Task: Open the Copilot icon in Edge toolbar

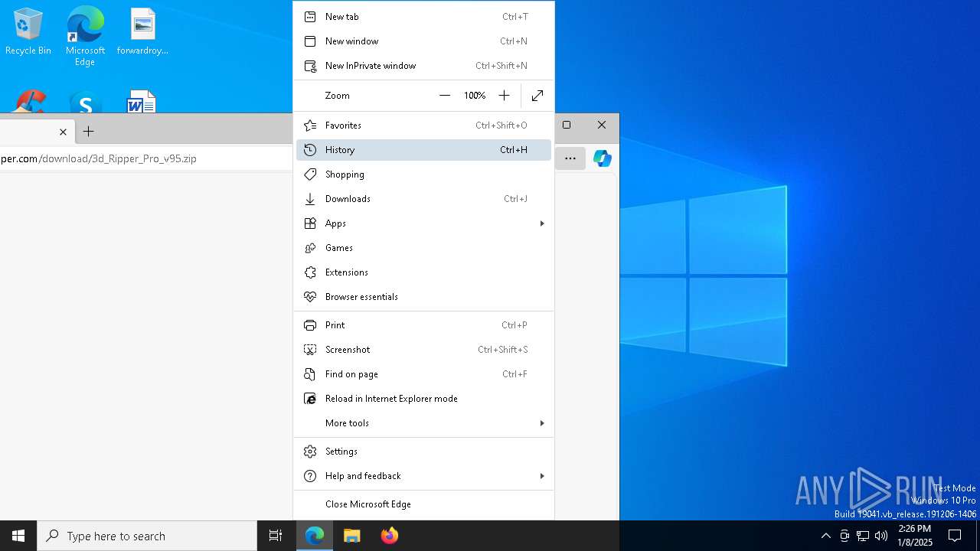Action: tap(603, 158)
